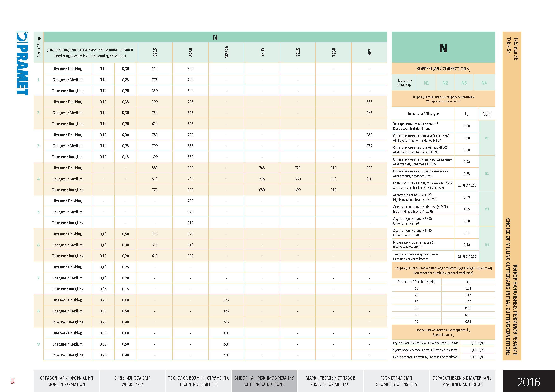Click the Группа / Group header cell
Image resolution: width=555 pixels, height=392 pixels.
pos(39,47)
